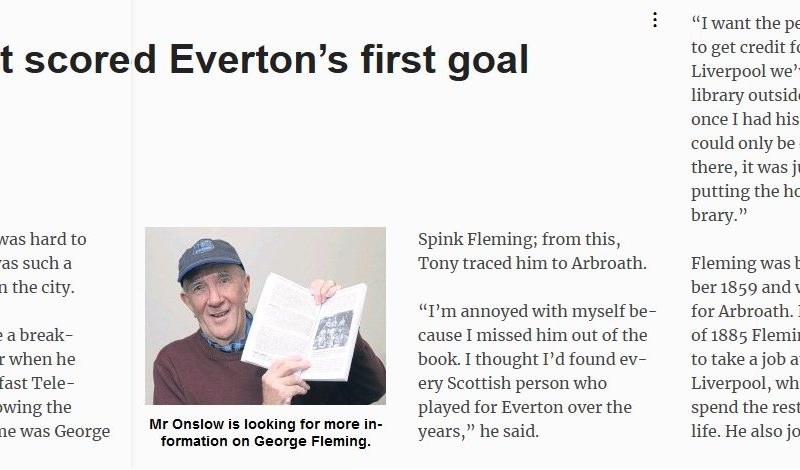800x470 pixels.
Task: Click the line 'cause I missed him out of the'
Action: click(x=532, y=336)
